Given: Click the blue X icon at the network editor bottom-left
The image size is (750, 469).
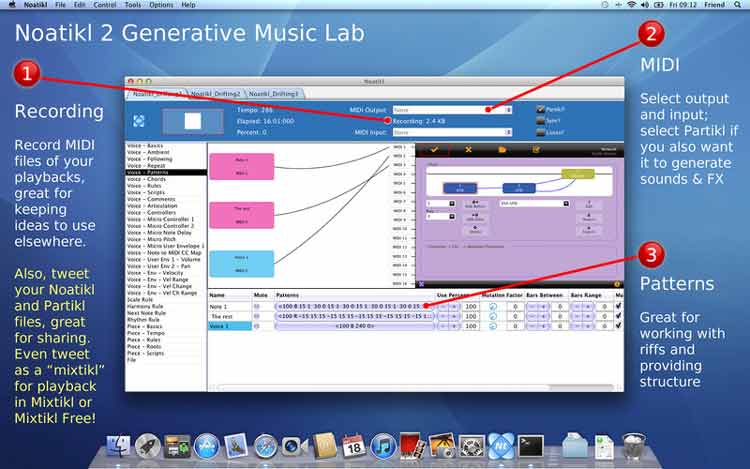Looking at the screenshot, I should tap(421, 284).
